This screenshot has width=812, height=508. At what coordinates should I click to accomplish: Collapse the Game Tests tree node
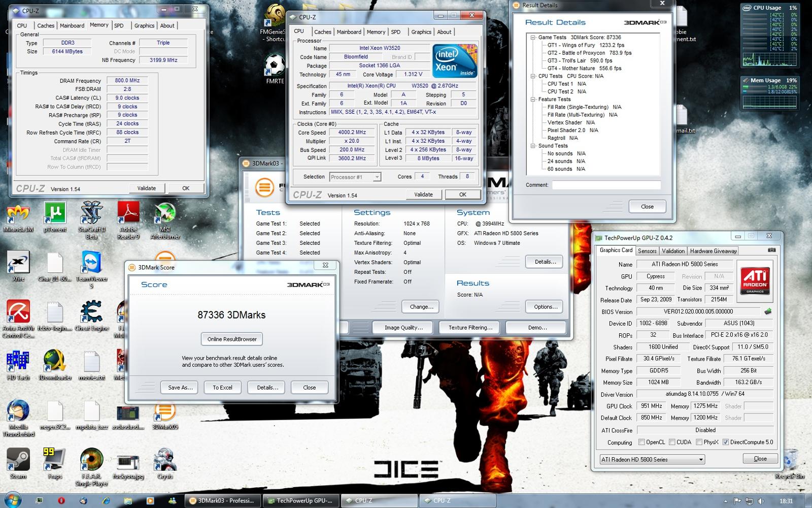tap(533, 37)
